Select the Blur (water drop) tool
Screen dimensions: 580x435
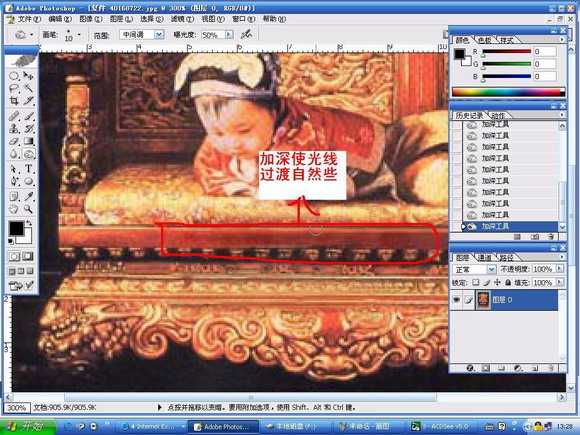[x=14, y=154]
